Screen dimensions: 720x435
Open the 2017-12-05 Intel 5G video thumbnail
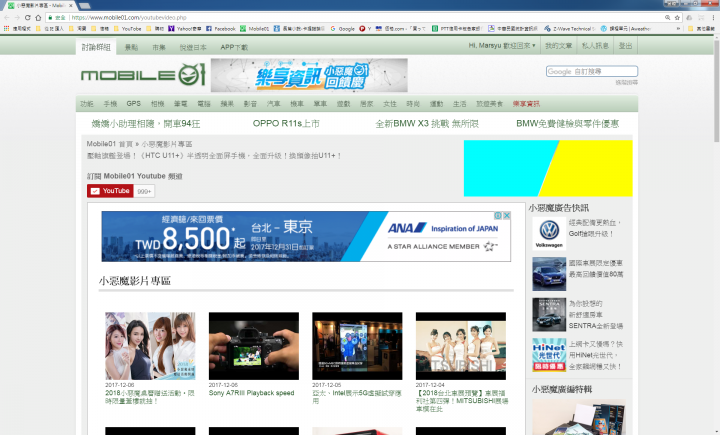(x=357, y=346)
